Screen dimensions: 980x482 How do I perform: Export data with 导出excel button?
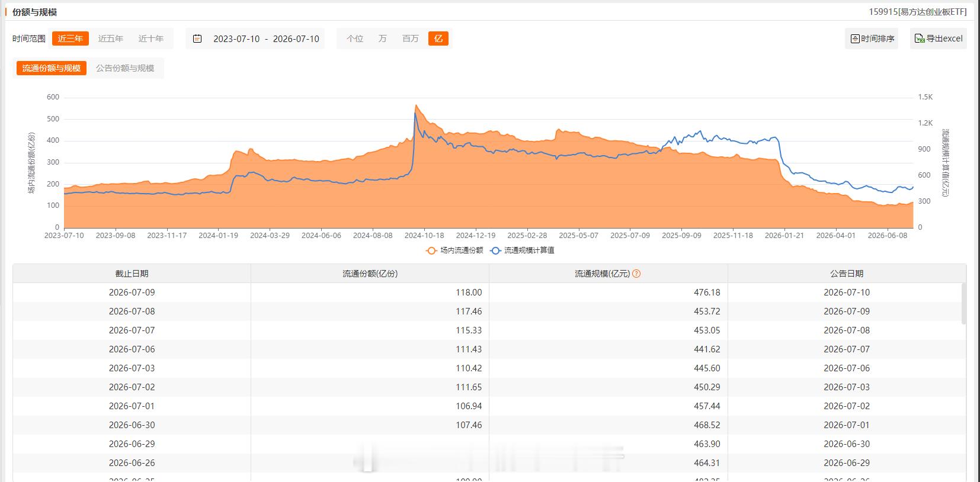[x=938, y=38]
